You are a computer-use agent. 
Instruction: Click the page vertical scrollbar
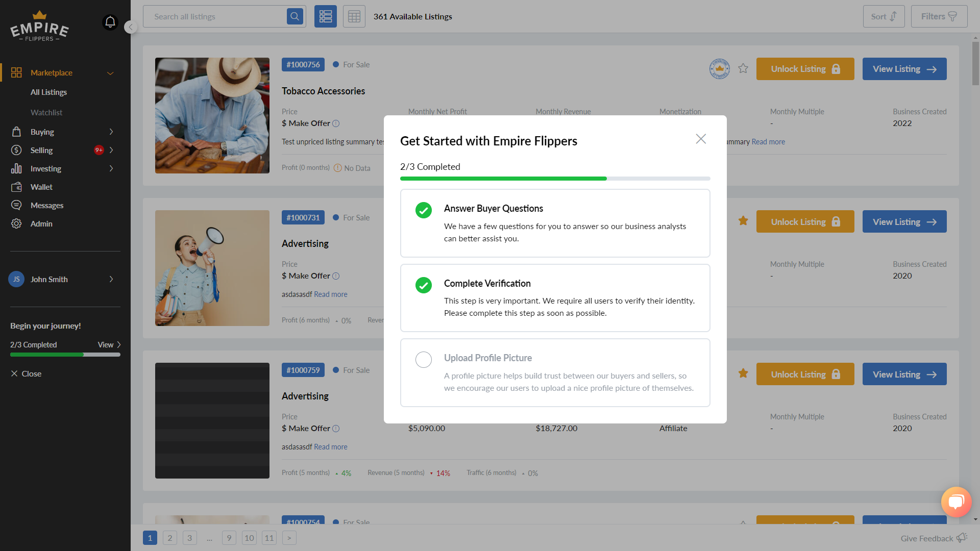click(x=975, y=63)
